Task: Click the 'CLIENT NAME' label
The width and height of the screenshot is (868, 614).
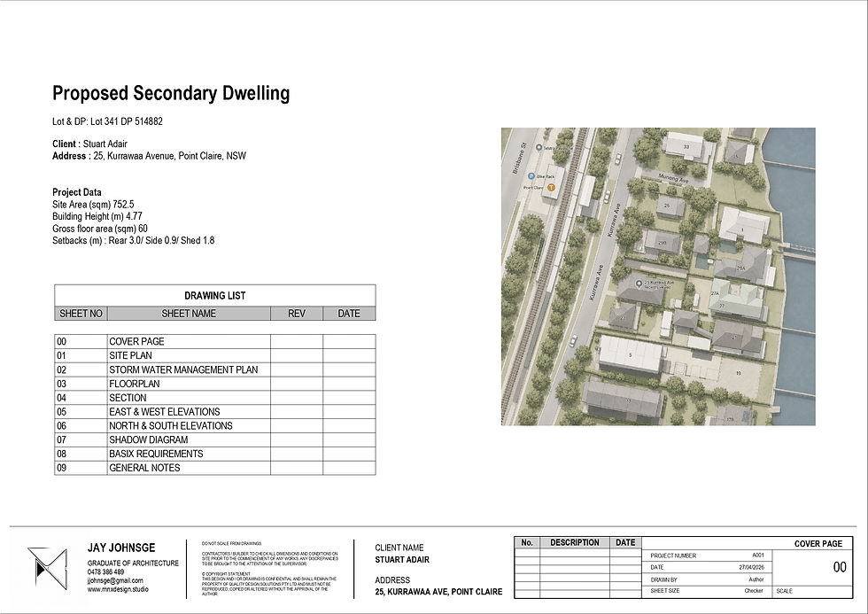Action: pyautogui.click(x=399, y=548)
